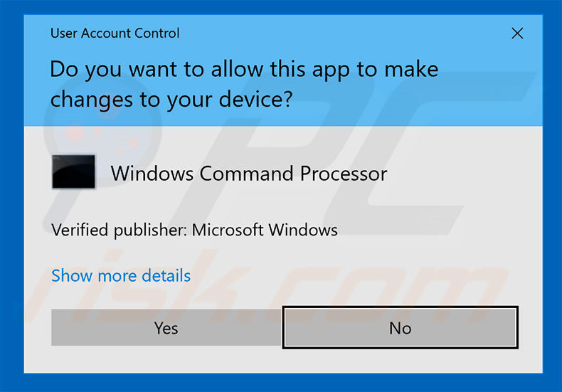Click the word 'Windows' in the app name
Image resolution: width=562 pixels, height=392 pixels.
coord(152,174)
